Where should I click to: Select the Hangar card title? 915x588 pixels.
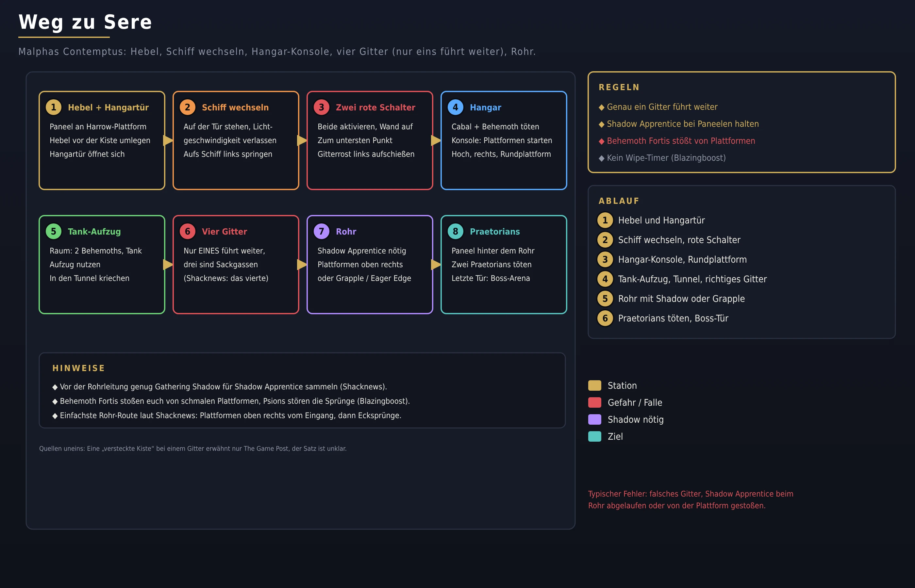pyautogui.click(x=485, y=108)
